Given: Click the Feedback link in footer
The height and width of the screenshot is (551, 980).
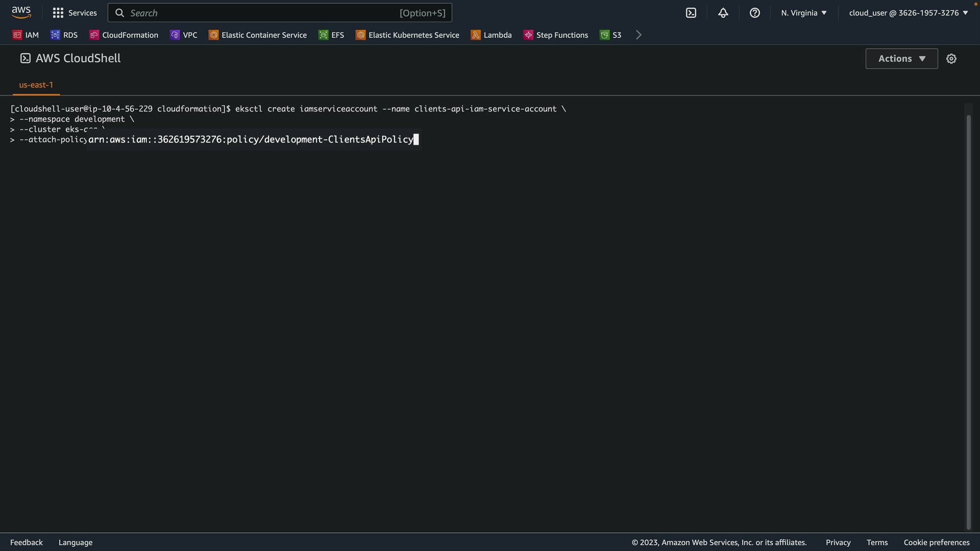Looking at the screenshot, I should [x=27, y=542].
